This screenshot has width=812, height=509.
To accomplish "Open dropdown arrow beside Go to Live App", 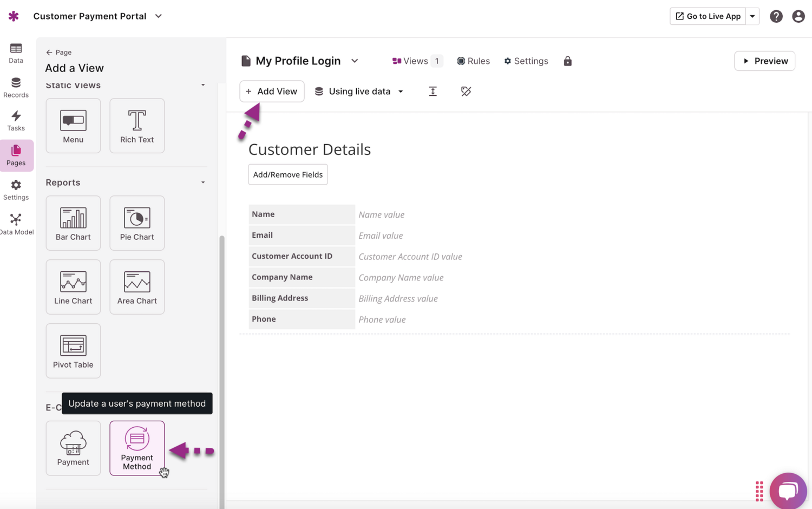I will (x=752, y=16).
